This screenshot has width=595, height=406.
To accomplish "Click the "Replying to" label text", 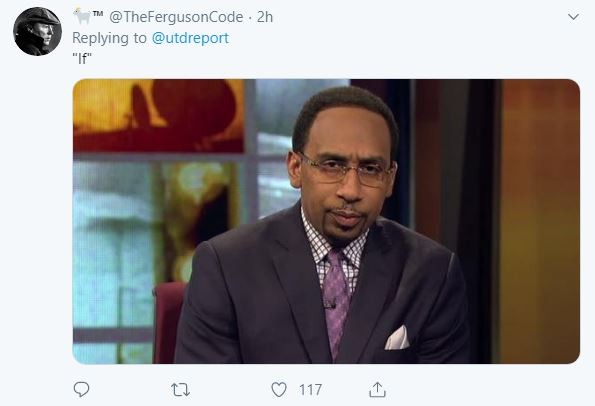I will click(x=109, y=38).
